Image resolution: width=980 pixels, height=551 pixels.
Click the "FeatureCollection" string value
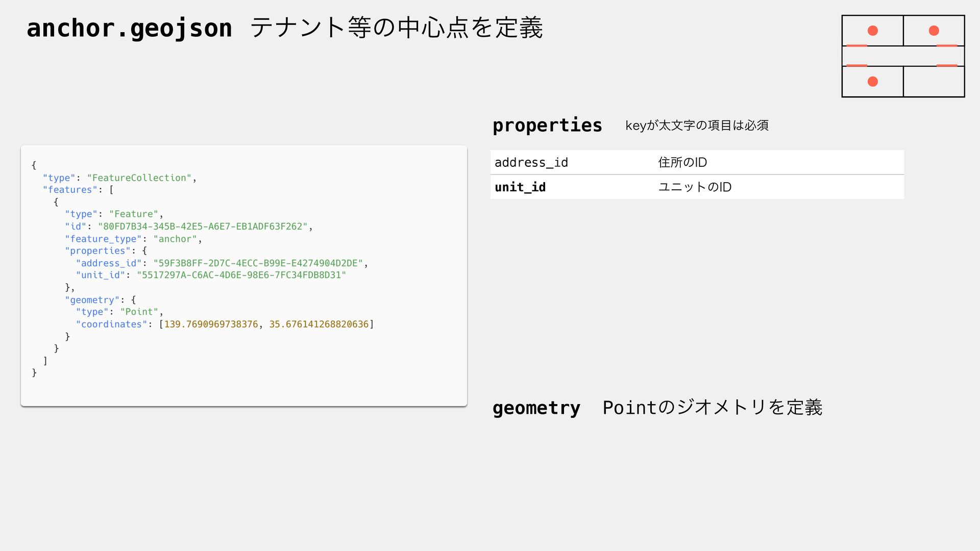coord(139,178)
